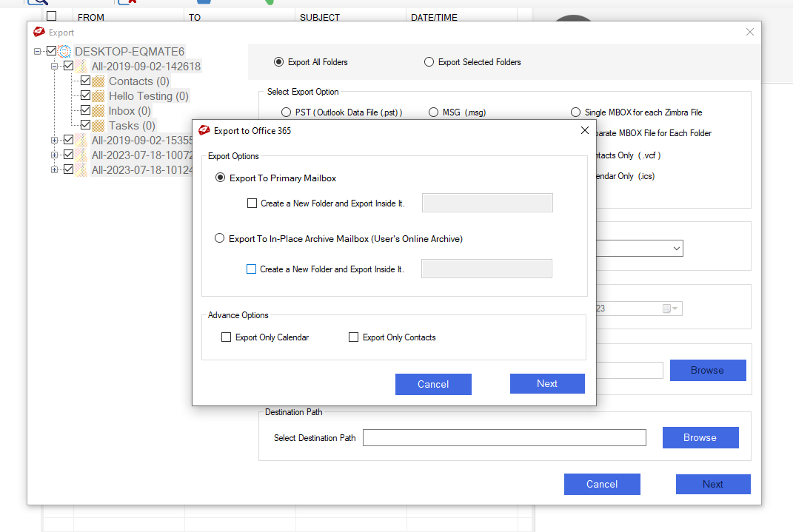This screenshot has height=532, width=793.
Task: Select Single MBOX for each Zimbra File
Action: [575, 112]
